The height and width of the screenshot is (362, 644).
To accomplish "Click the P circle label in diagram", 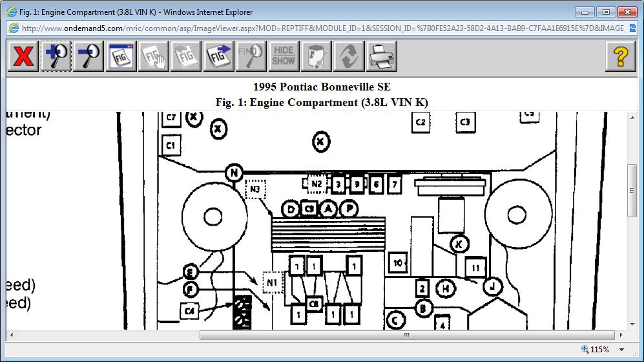I will (349, 208).
